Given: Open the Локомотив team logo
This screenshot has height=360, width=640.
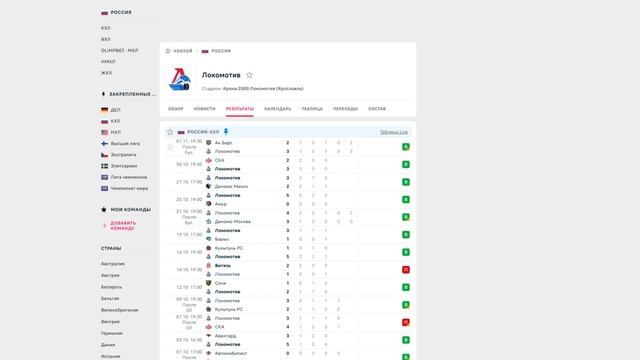Looking at the screenshot, I should pos(180,80).
